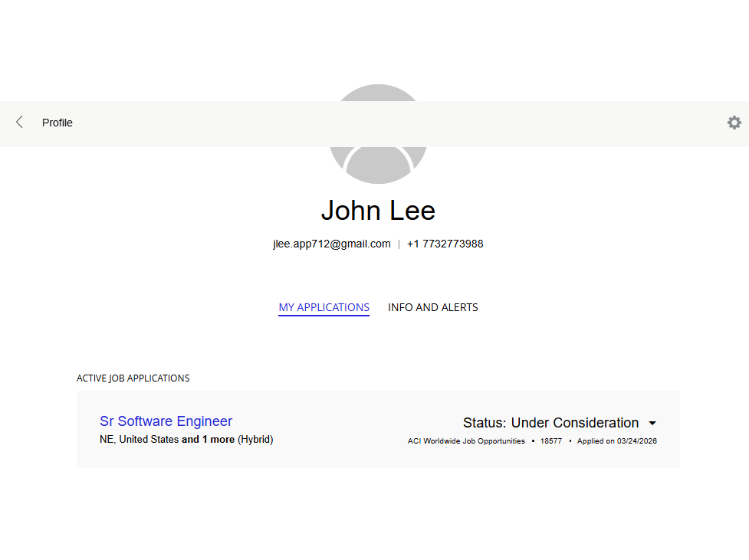The image size is (749, 560).
Task: Click the John Lee name heading
Action: pos(378,211)
